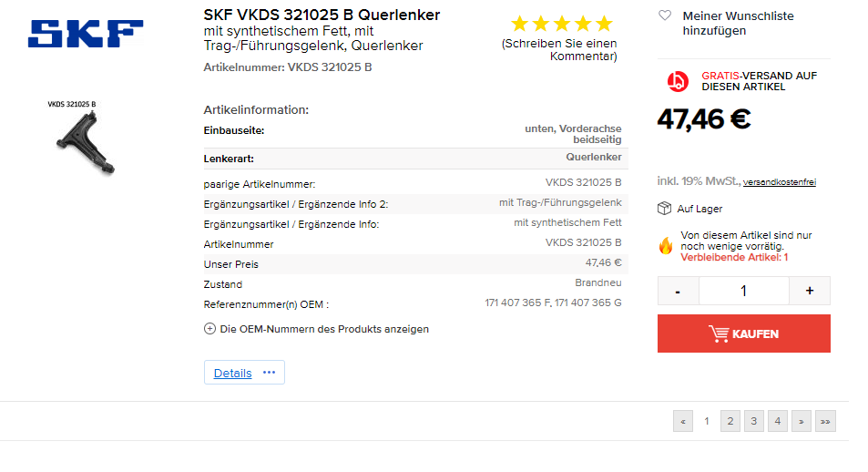Image resolution: width=868 pixels, height=472 pixels.
Task: Increase quantity with the plus button
Action: click(810, 291)
